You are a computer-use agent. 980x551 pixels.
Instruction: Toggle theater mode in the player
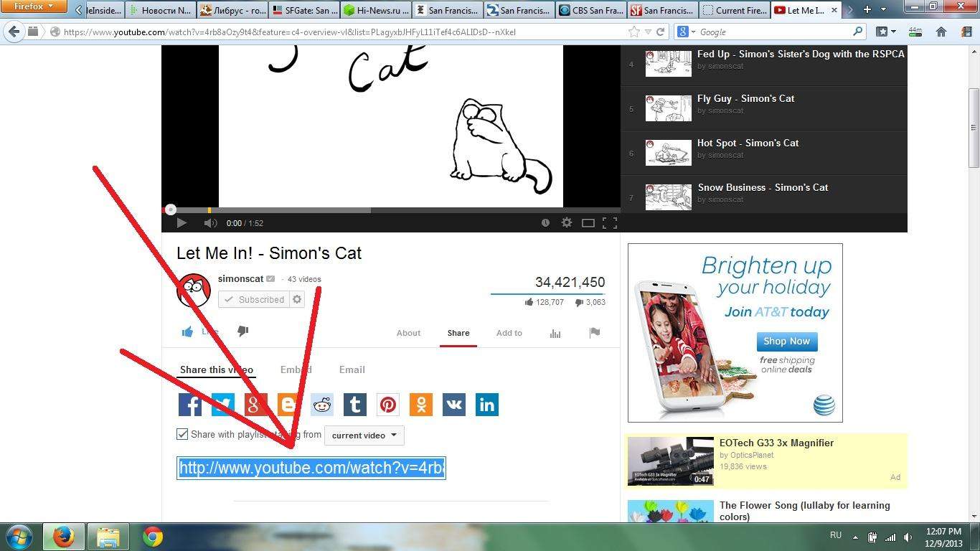coord(588,223)
